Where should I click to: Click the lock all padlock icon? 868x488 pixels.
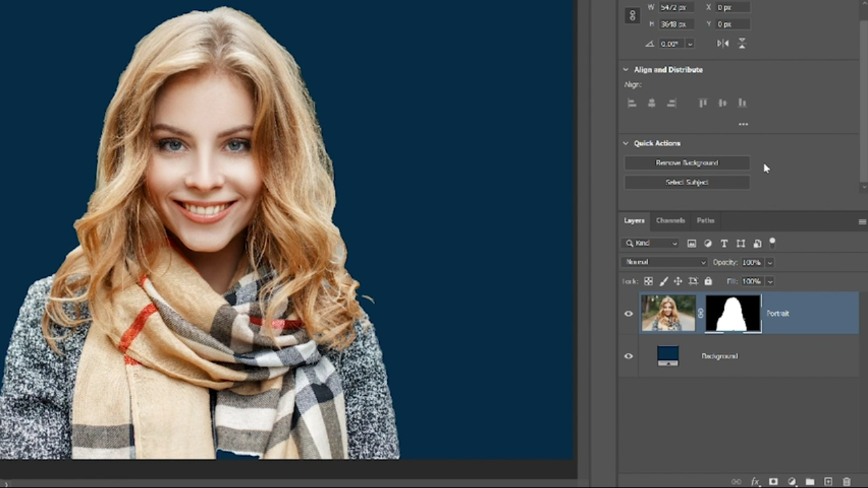click(x=708, y=281)
